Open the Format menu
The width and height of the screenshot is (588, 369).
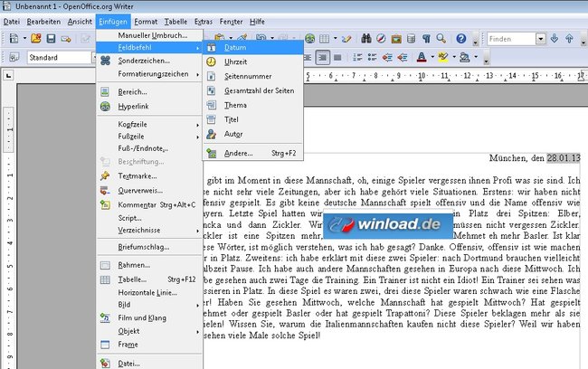pos(146,22)
